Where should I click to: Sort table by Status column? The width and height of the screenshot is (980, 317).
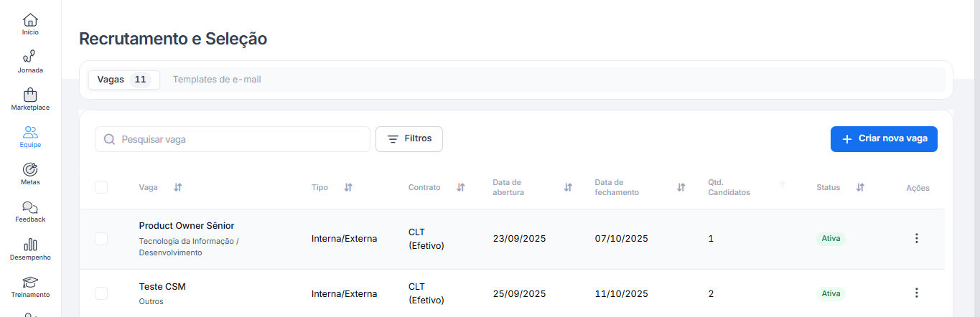tap(860, 187)
